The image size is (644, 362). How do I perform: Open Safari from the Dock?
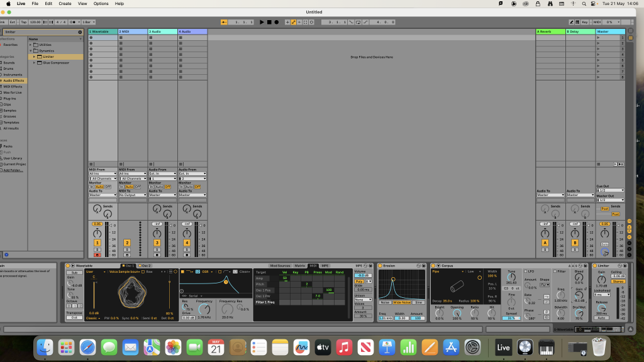[87, 348]
